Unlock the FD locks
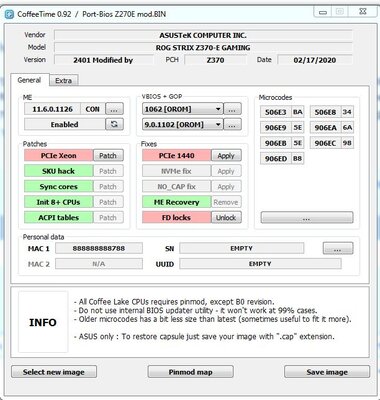 [226, 218]
